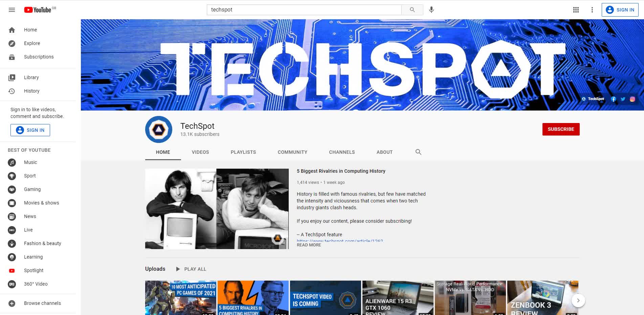The width and height of the screenshot is (644, 315).
Task: Click the Play All triangle icon
Action: click(x=178, y=269)
